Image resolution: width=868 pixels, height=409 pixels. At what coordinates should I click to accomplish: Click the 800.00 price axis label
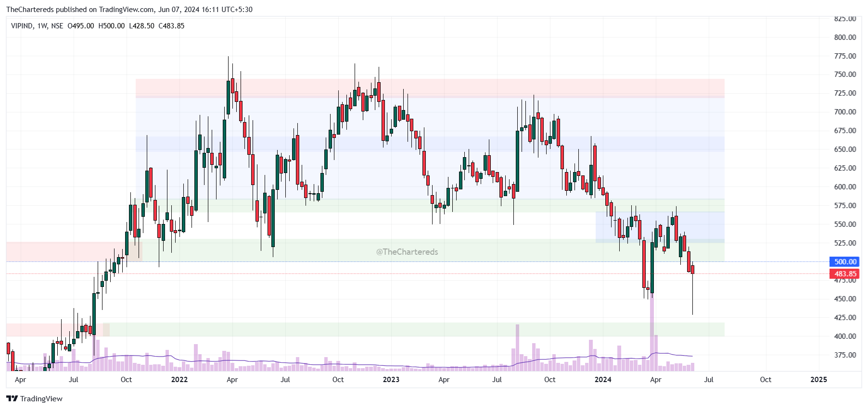(845, 37)
